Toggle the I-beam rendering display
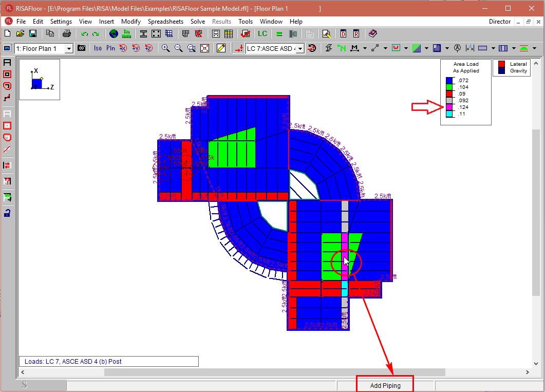The width and height of the screenshot is (545, 392). 143,34
